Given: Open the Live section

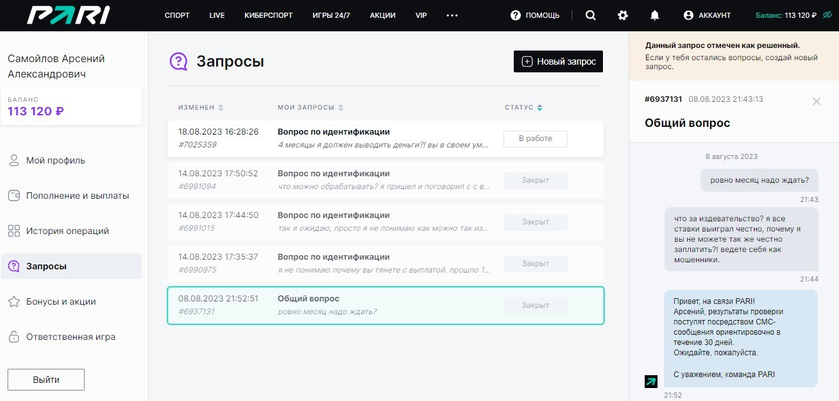Looking at the screenshot, I should point(217,16).
